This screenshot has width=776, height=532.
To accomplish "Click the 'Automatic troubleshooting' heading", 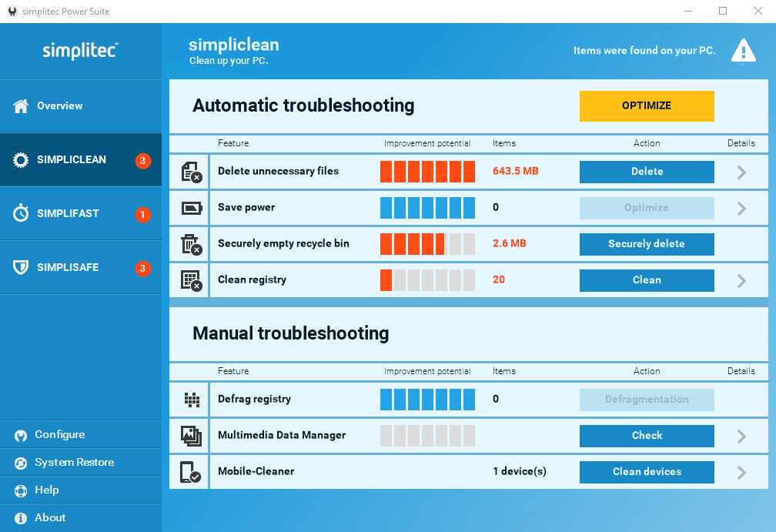I will click(303, 105).
